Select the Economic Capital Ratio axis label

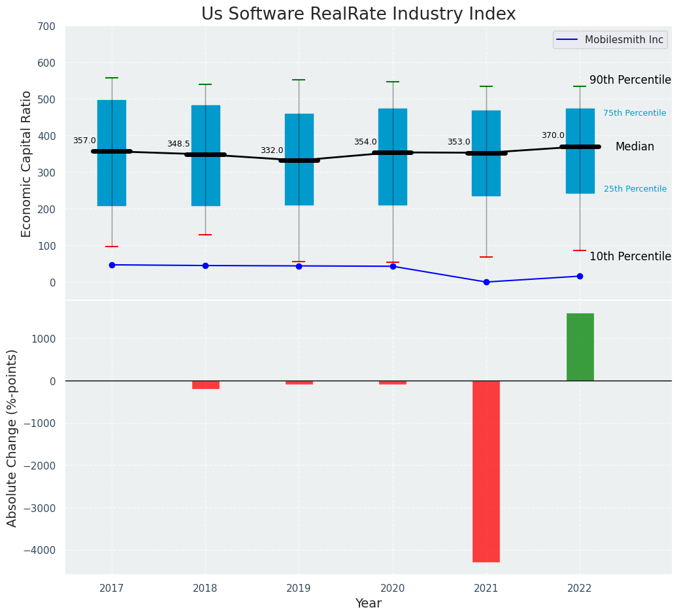tap(27, 163)
